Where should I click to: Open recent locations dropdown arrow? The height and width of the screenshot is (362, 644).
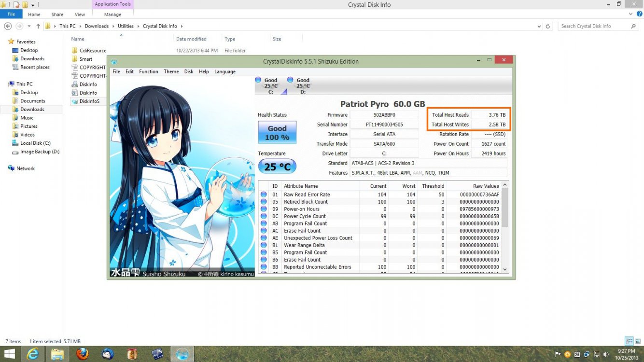click(29, 26)
